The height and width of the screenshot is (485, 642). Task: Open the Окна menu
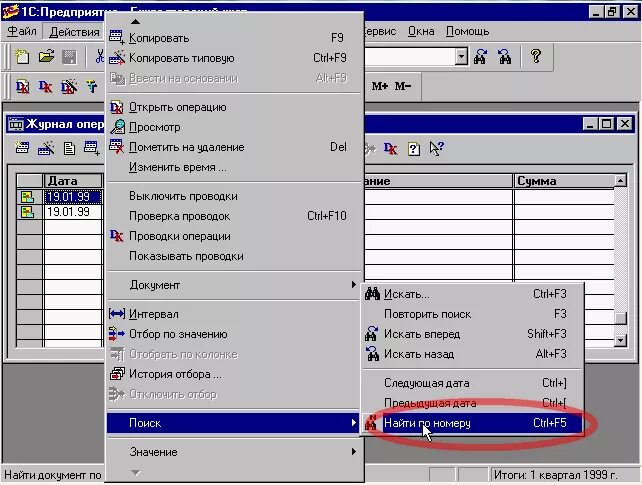(421, 31)
